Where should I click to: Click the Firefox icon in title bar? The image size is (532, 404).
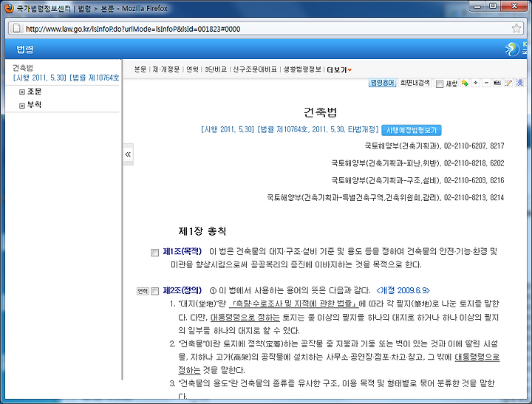point(9,8)
